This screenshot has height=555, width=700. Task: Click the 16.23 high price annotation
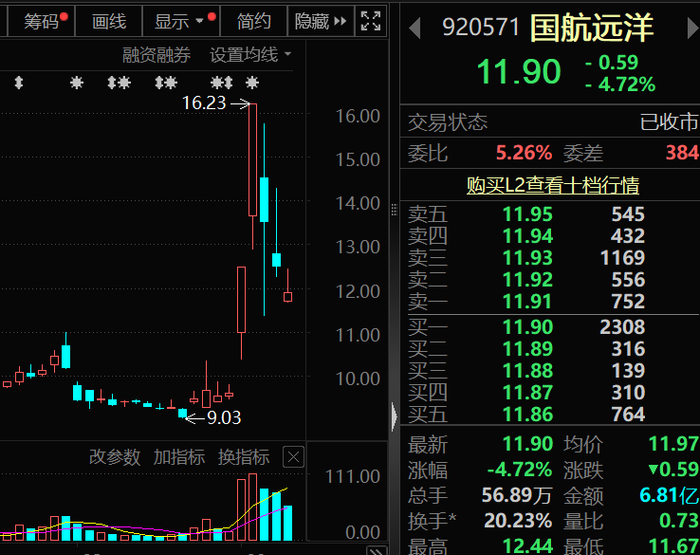pyautogui.click(x=204, y=103)
